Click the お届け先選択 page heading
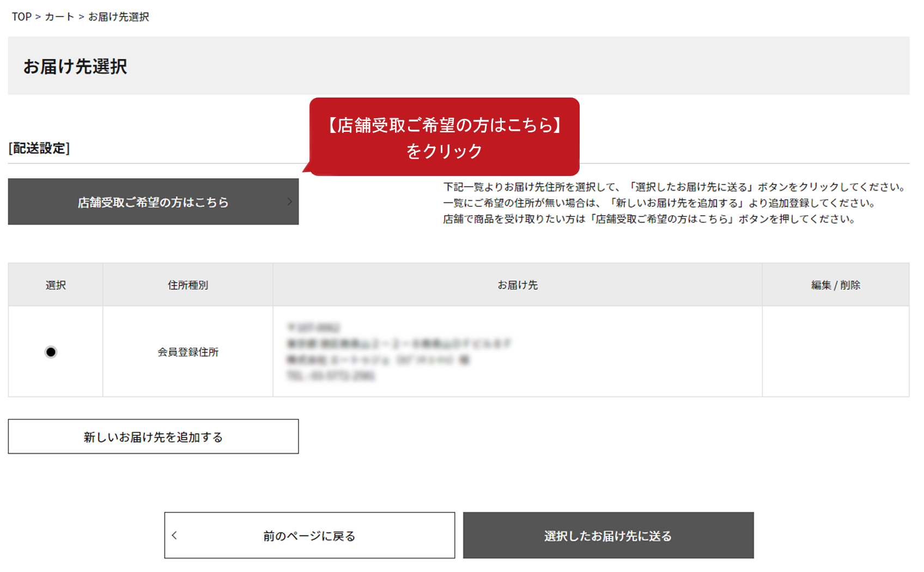 click(75, 66)
